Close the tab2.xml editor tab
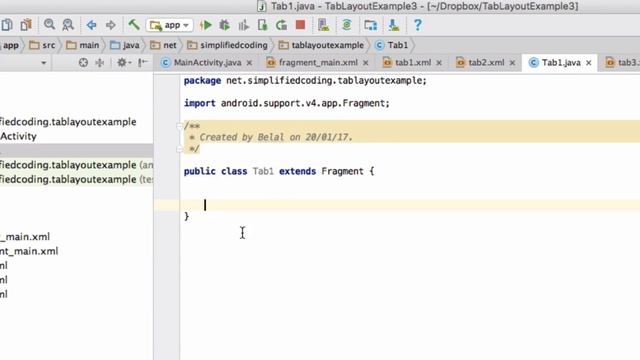This screenshot has width=640, height=360. click(x=512, y=63)
